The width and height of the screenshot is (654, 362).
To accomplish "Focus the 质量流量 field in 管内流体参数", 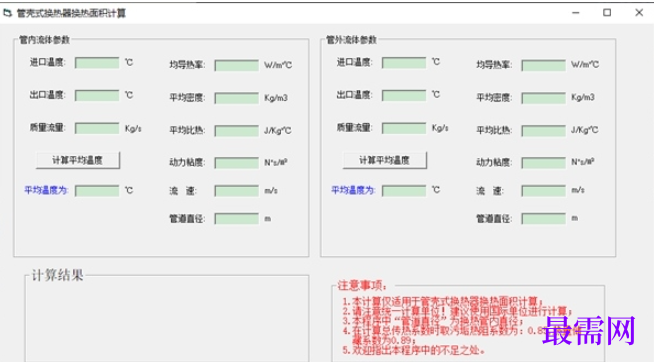I will 97,128.
